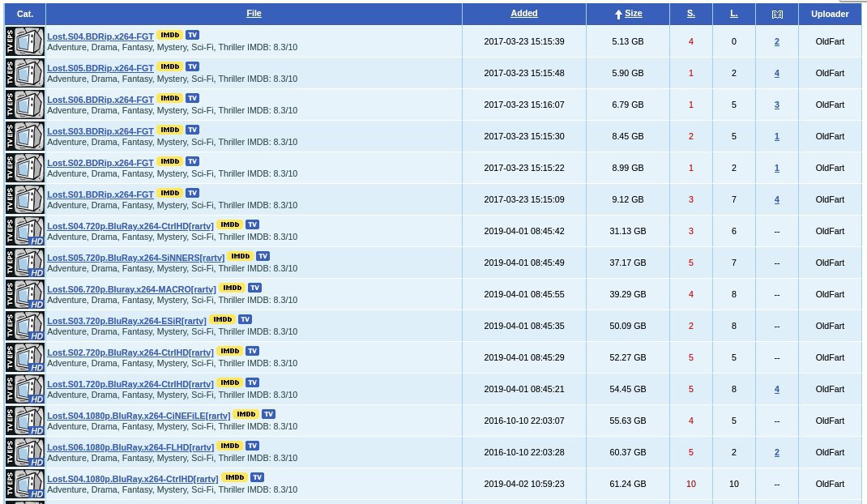Image resolution: width=867 pixels, height=504 pixels.
Task: Open Lost.S04.720p.BluRay.x264-CtrlHD[rartv] link
Action: pyautogui.click(x=130, y=226)
